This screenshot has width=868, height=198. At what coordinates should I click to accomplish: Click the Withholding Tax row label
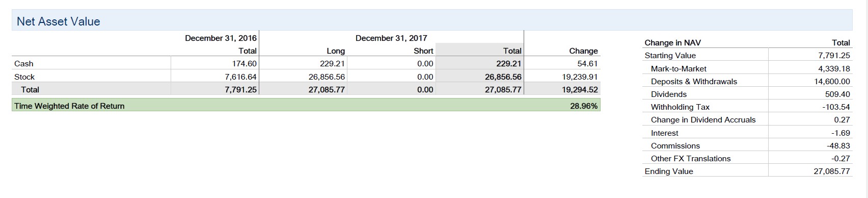(680, 107)
